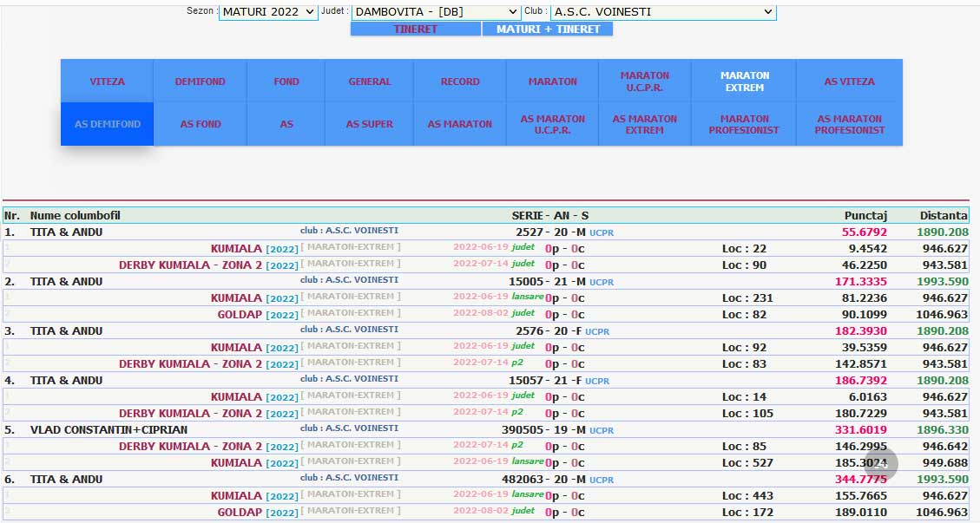
Task: Click Loc : 231 placement
Action: coord(747,298)
